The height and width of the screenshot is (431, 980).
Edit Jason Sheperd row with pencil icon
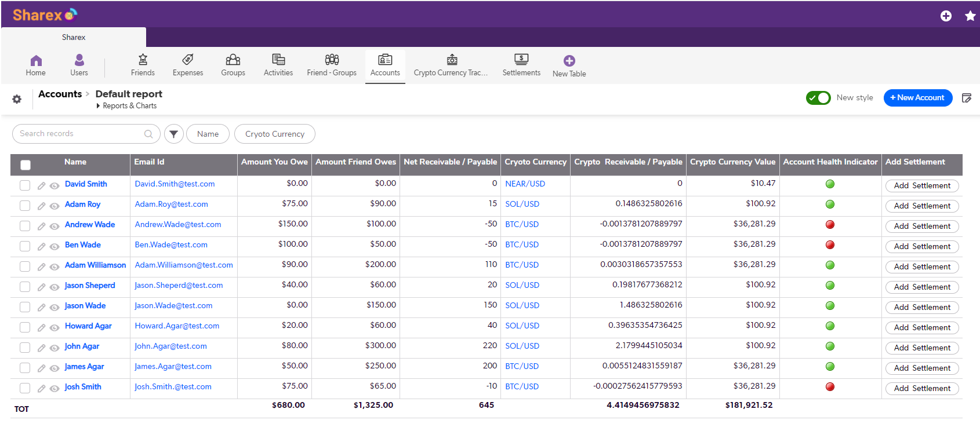(x=42, y=287)
